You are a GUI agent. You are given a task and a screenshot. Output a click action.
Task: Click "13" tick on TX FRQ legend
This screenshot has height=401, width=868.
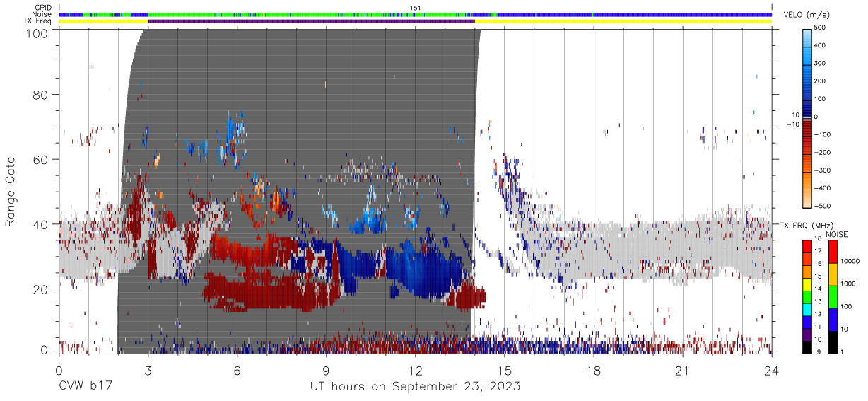819,301
